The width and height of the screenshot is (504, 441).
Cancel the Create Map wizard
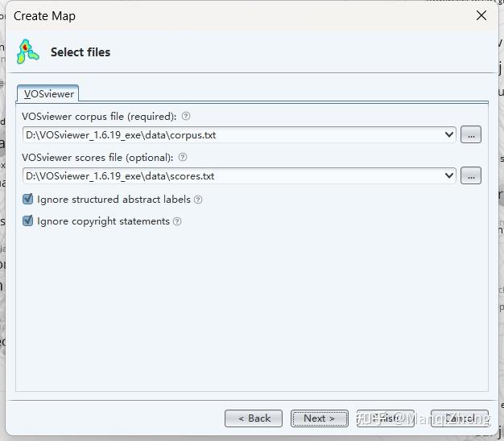[459, 418]
